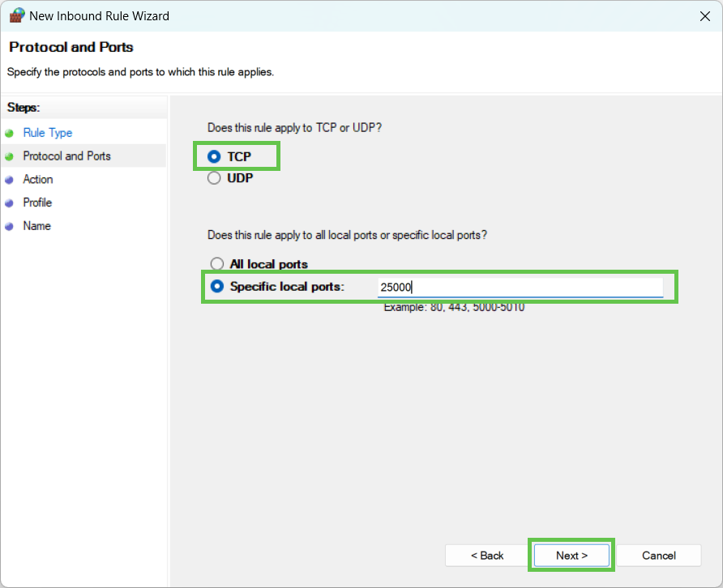Click Name step in the Steps list
Image resolution: width=723 pixels, height=588 pixels.
click(x=37, y=226)
